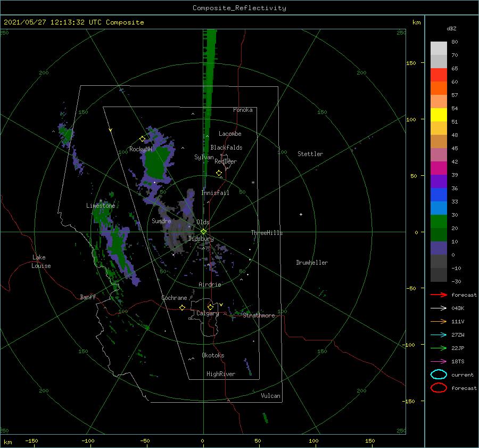The width and height of the screenshot is (479, 448).
Task: Click the Innisfail city label
Action: (216, 193)
